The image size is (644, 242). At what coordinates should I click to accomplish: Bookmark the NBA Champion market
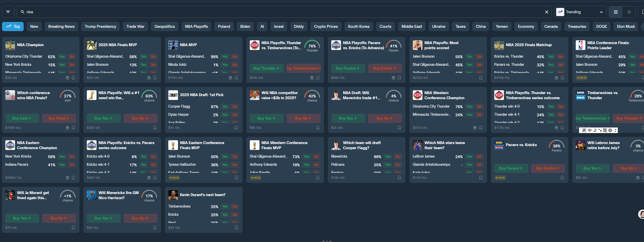73,78
